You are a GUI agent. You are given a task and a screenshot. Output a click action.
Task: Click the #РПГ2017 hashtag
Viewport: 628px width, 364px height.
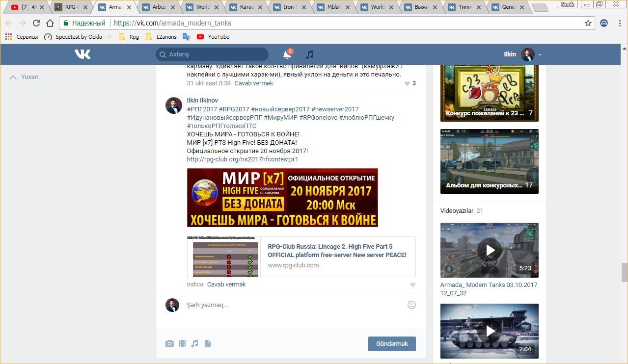202,109
